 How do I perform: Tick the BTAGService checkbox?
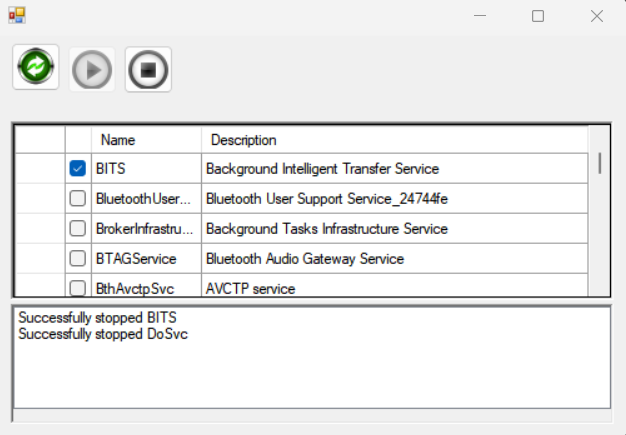(x=77, y=259)
